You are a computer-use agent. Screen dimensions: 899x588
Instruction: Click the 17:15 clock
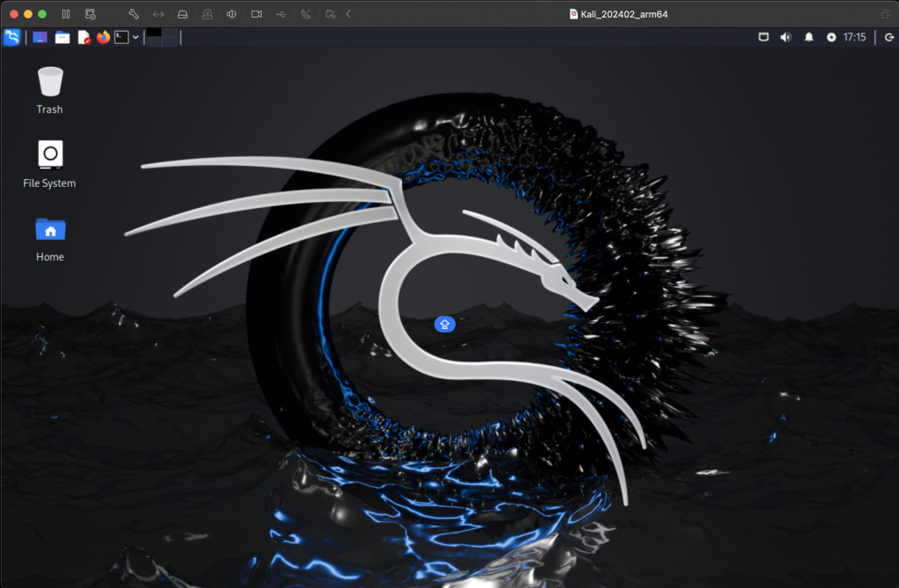[854, 37]
